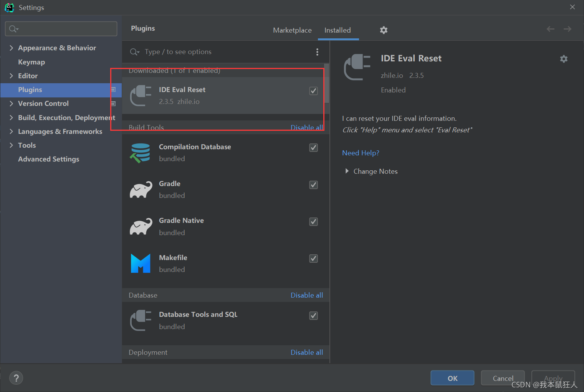
Task: Open the three-dot options menu in plugin search
Action: coord(317,52)
